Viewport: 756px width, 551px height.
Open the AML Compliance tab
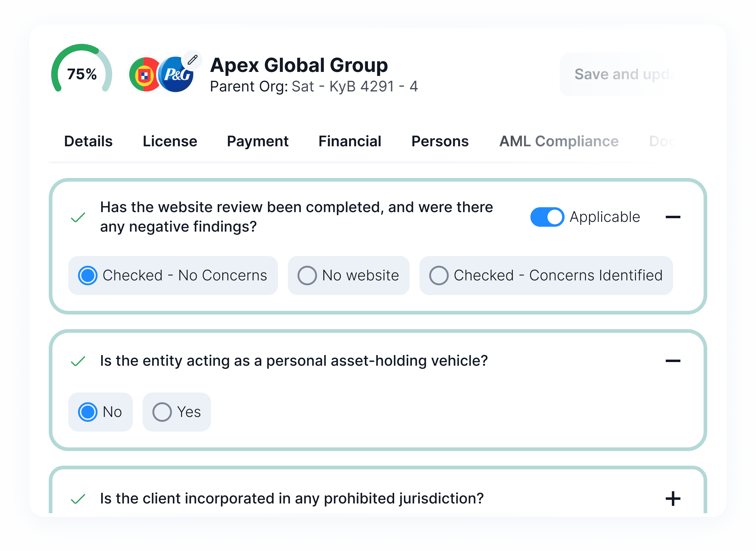pyautogui.click(x=558, y=141)
